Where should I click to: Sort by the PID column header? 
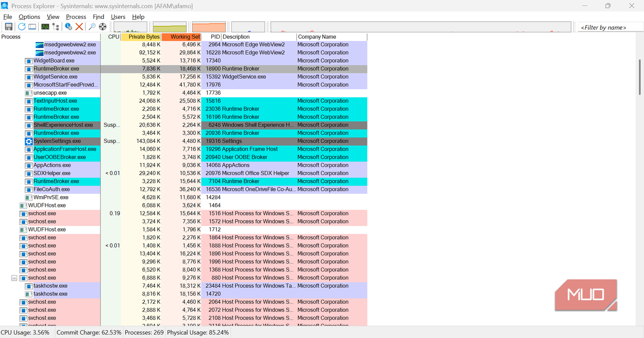[211, 37]
